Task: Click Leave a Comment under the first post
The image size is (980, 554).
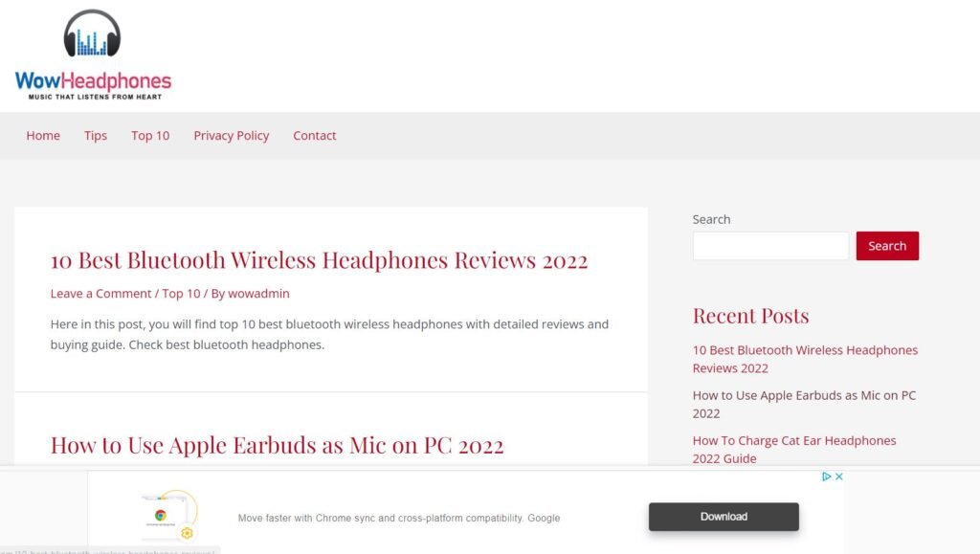Action: [100, 293]
